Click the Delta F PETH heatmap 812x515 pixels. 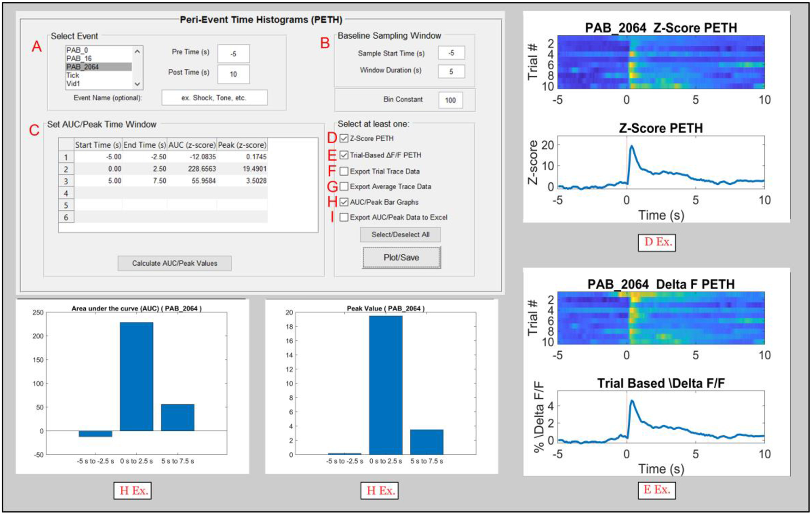(661, 318)
